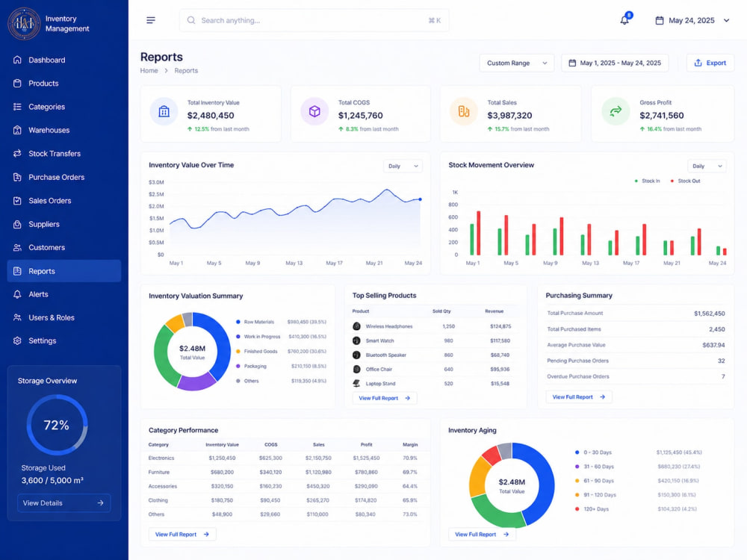Click the Inventory Management logo
The width and height of the screenshot is (747, 560).
click(x=24, y=23)
